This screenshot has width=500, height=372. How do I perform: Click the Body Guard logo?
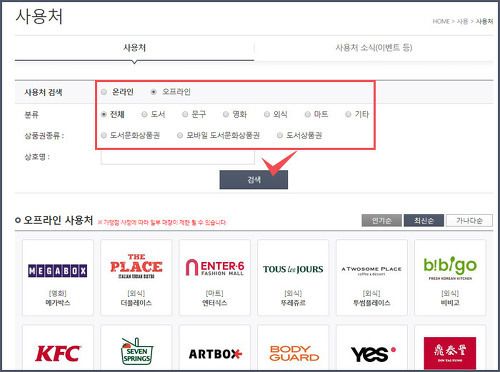click(294, 353)
